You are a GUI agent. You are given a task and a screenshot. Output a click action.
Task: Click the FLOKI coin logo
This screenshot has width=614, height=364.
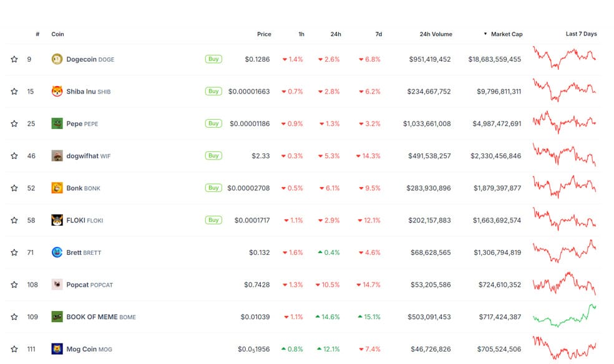57,220
